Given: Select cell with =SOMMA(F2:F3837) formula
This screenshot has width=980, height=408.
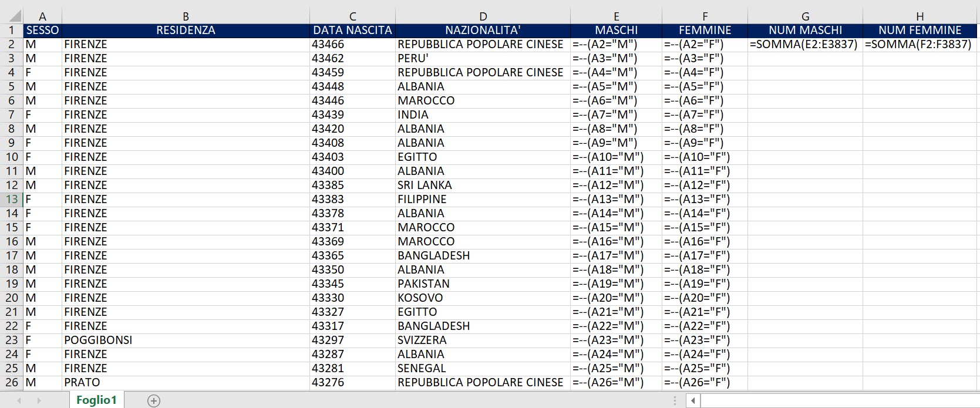Looking at the screenshot, I should point(920,45).
